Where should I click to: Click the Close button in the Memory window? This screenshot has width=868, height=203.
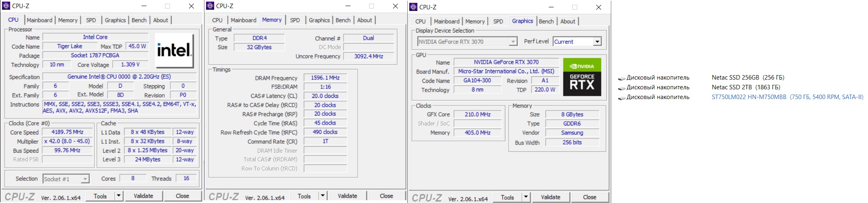point(387,196)
